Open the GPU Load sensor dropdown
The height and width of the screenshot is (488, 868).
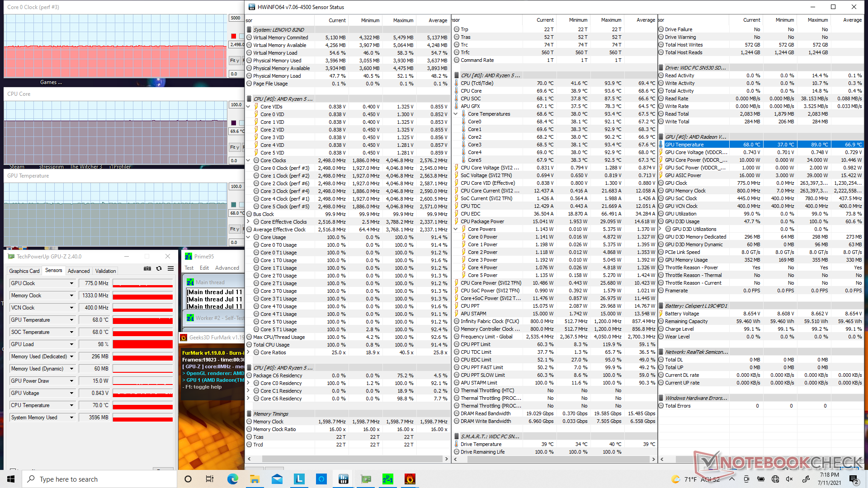click(71, 344)
